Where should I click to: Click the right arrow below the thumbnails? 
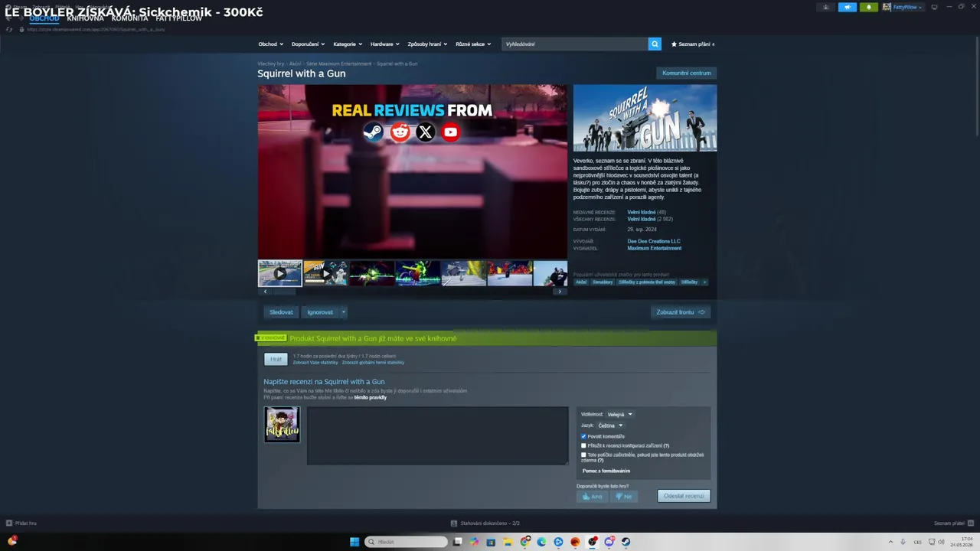point(560,292)
